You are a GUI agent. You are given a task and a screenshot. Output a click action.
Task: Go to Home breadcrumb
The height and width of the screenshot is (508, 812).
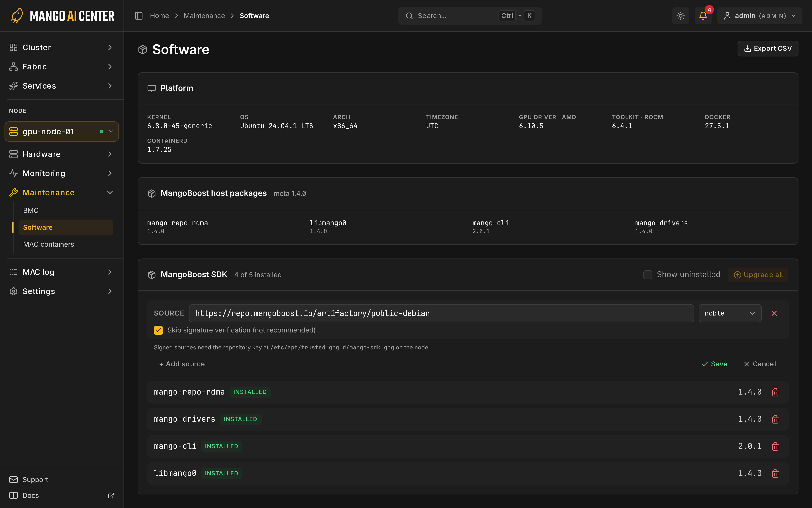point(159,16)
